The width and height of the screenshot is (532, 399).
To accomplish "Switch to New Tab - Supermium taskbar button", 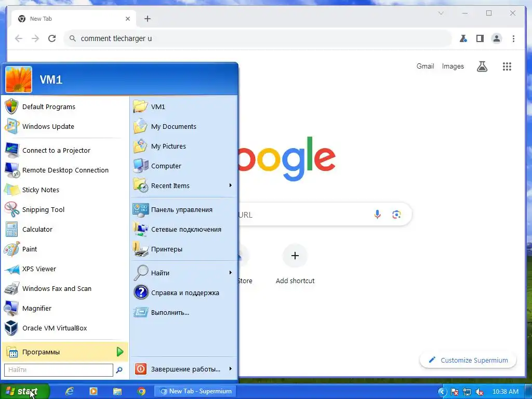I will click(195, 391).
